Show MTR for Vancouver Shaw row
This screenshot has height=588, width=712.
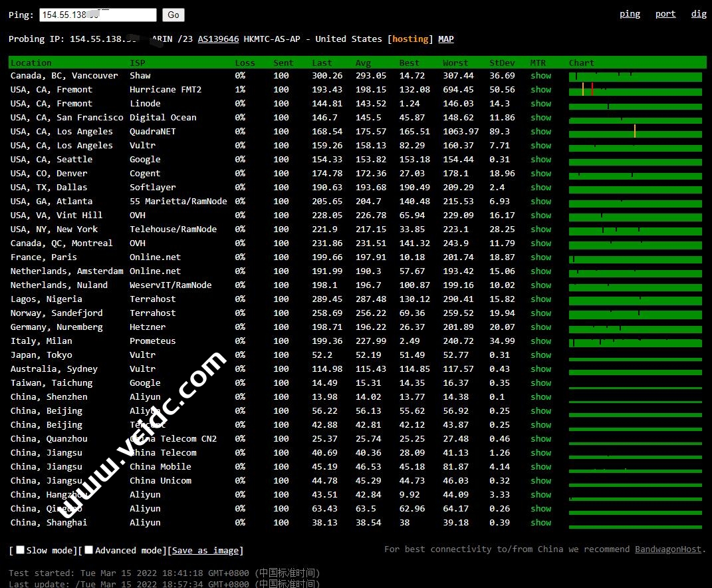point(540,76)
